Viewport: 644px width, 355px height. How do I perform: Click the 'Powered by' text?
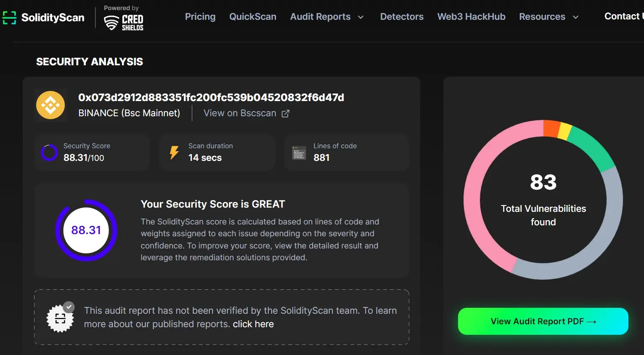pos(121,8)
